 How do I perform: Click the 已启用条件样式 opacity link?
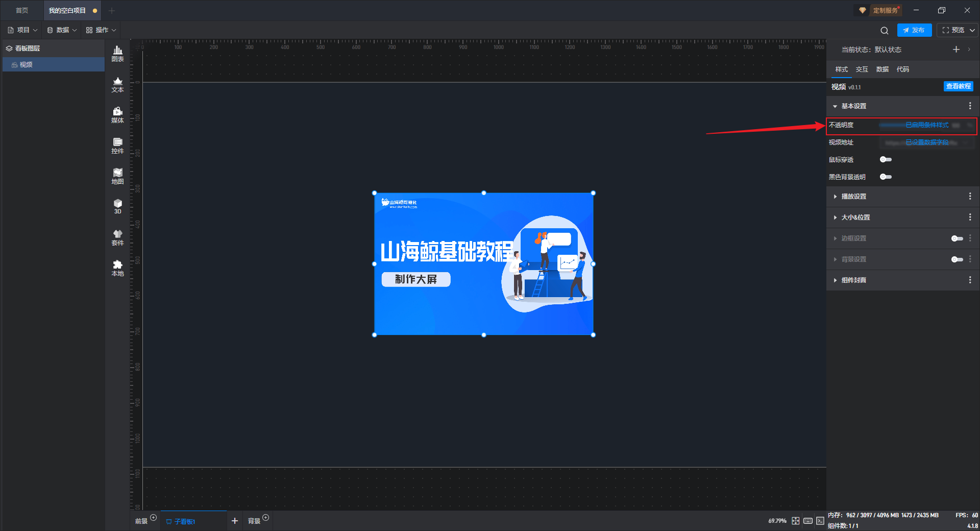point(927,125)
